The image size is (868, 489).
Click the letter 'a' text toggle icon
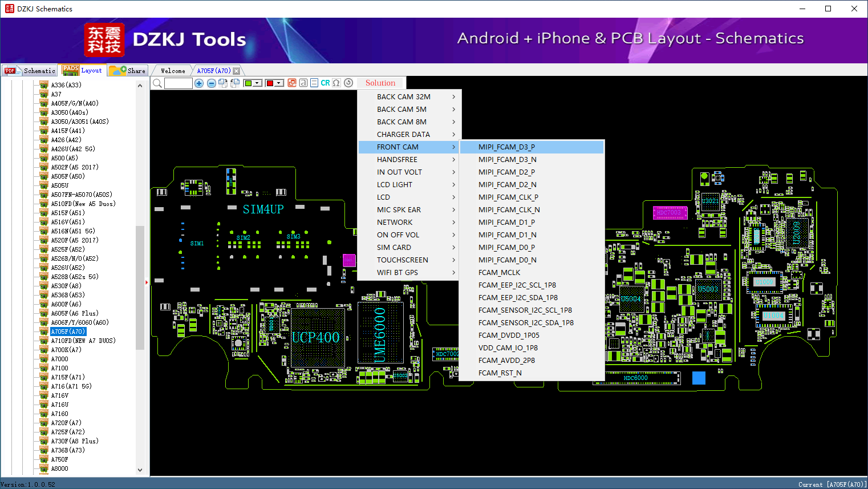click(x=303, y=83)
